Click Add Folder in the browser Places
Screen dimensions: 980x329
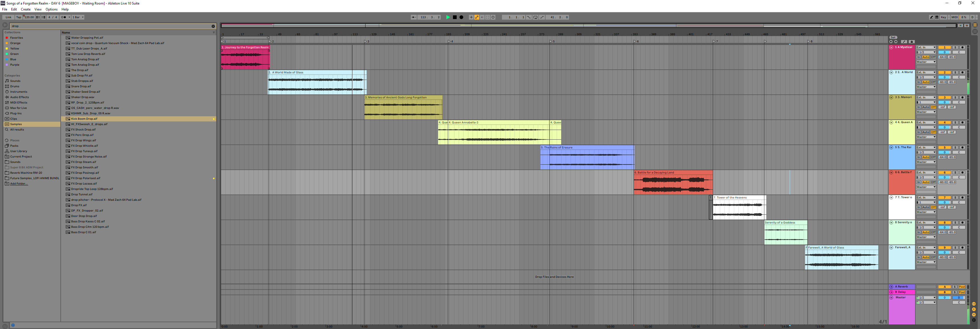[x=19, y=183]
